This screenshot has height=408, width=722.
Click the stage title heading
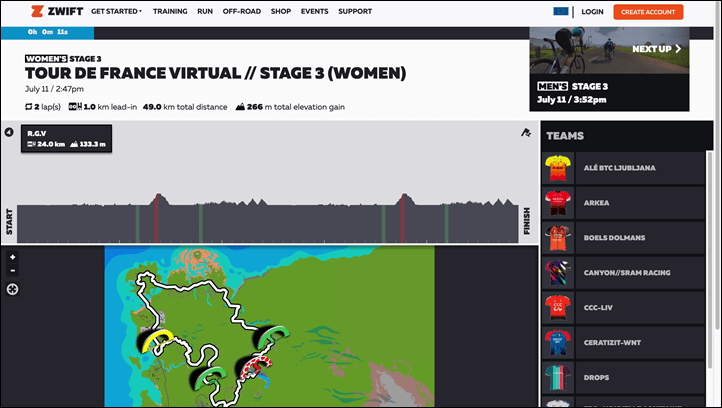[215, 73]
